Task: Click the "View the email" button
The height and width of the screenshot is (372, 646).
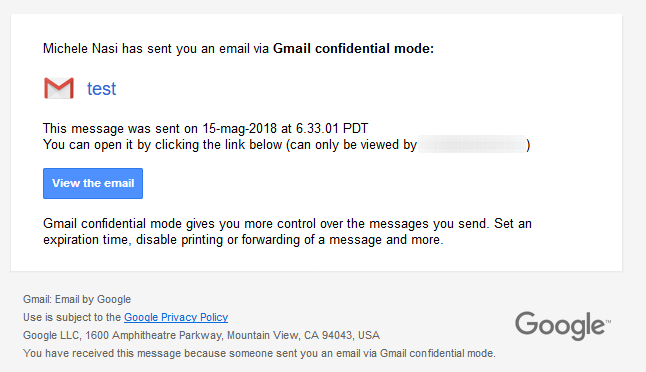Action: (x=93, y=183)
